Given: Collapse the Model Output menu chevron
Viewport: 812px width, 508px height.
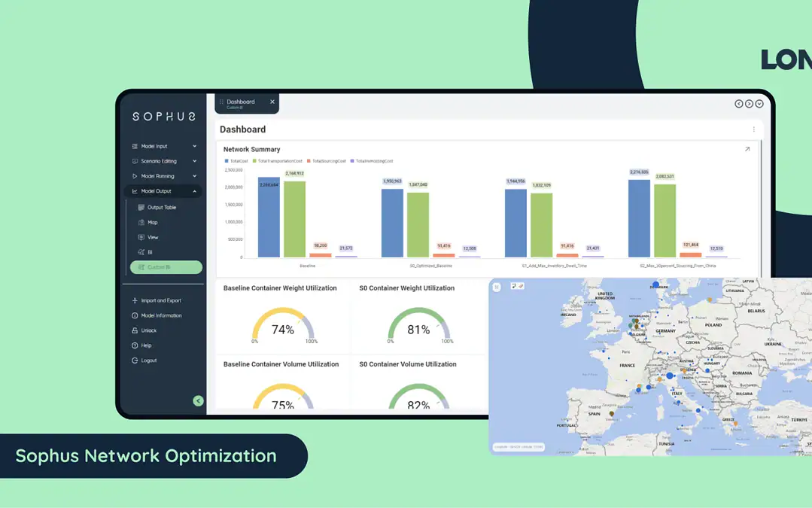Looking at the screenshot, I should click(195, 191).
